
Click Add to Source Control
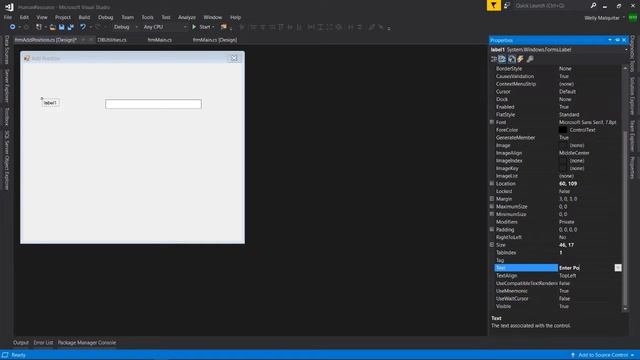pos(602,355)
